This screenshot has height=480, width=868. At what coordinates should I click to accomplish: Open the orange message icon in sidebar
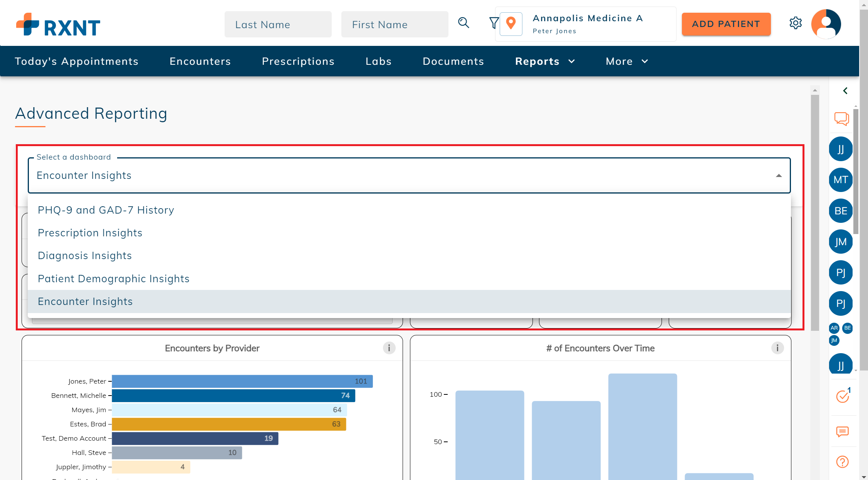pyautogui.click(x=843, y=431)
